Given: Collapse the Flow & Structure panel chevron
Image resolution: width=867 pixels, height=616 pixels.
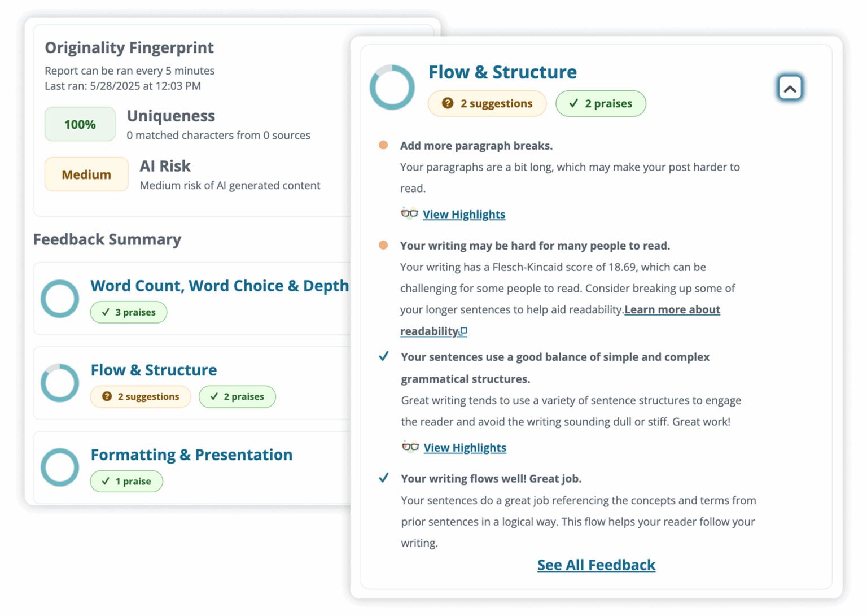Looking at the screenshot, I should point(790,88).
